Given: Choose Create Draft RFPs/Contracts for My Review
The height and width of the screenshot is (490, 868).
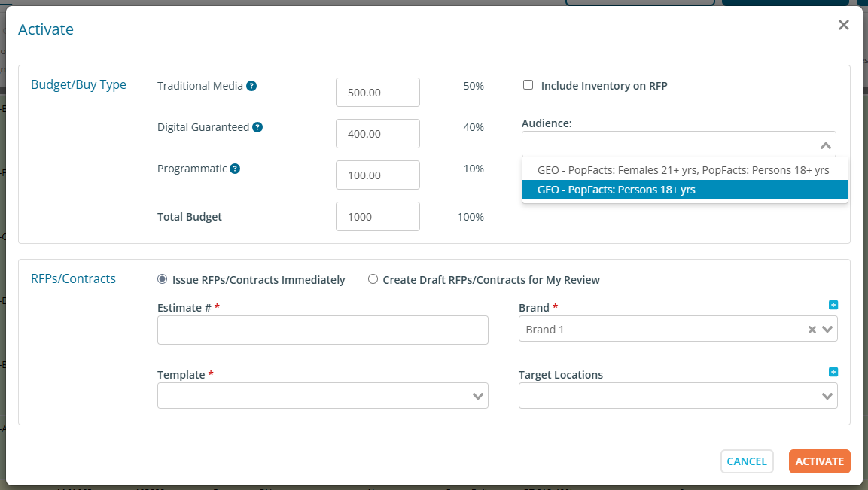Looking at the screenshot, I should coord(373,279).
